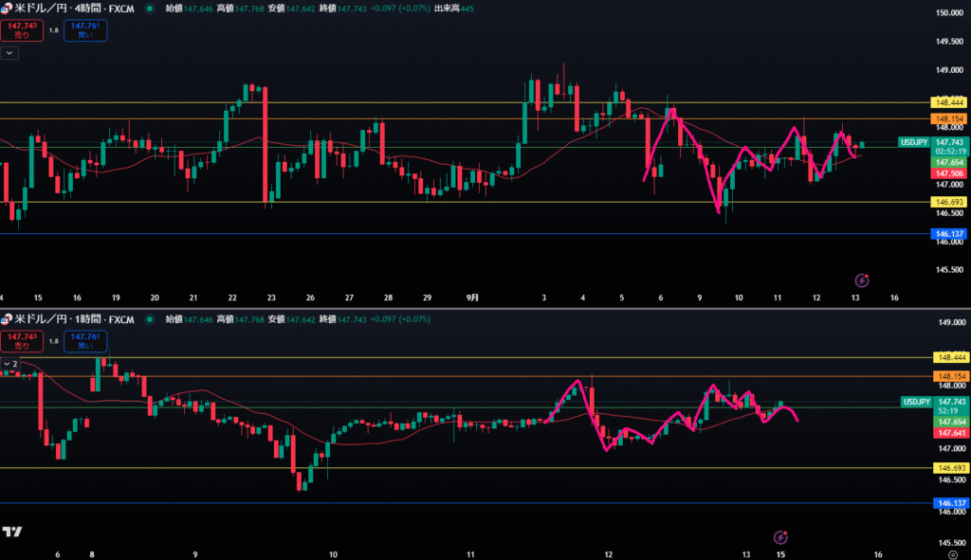
Task: Click the green market status dot on 1時間 chart
Action: (149, 319)
